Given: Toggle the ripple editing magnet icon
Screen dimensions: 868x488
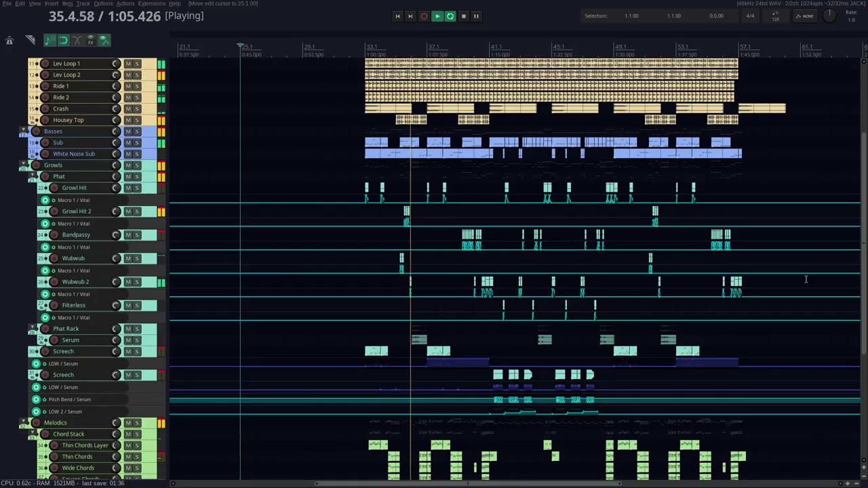Looking at the screenshot, I should click(64, 41).
